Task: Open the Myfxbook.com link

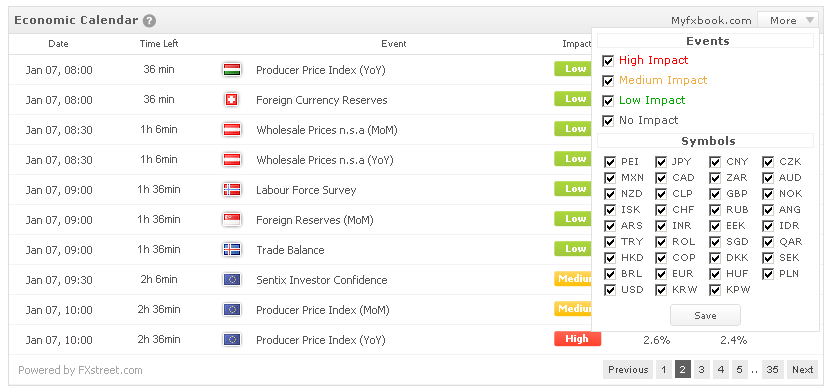Action: tap(711, 21)
